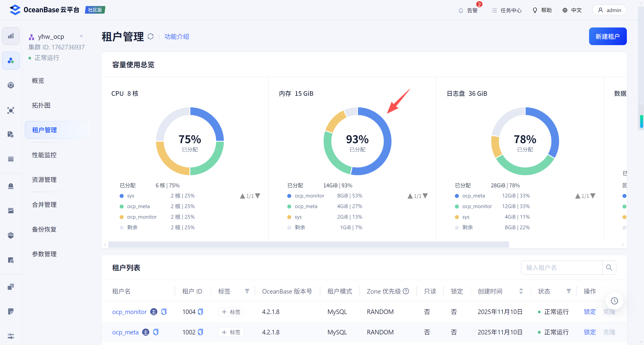Open the 状态 column filter

tap(569, 291)
